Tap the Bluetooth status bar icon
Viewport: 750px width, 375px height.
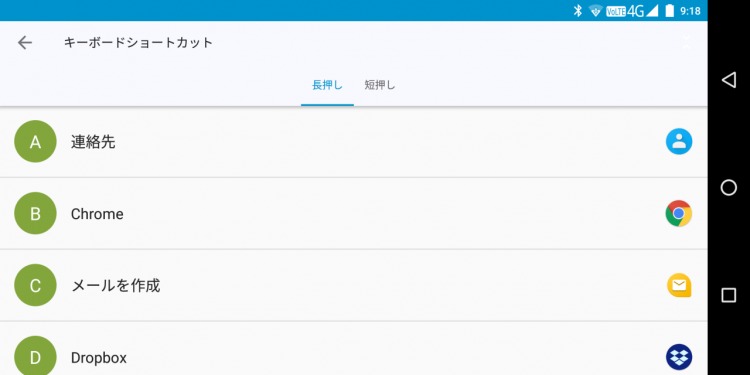click(x=577, y=11)
